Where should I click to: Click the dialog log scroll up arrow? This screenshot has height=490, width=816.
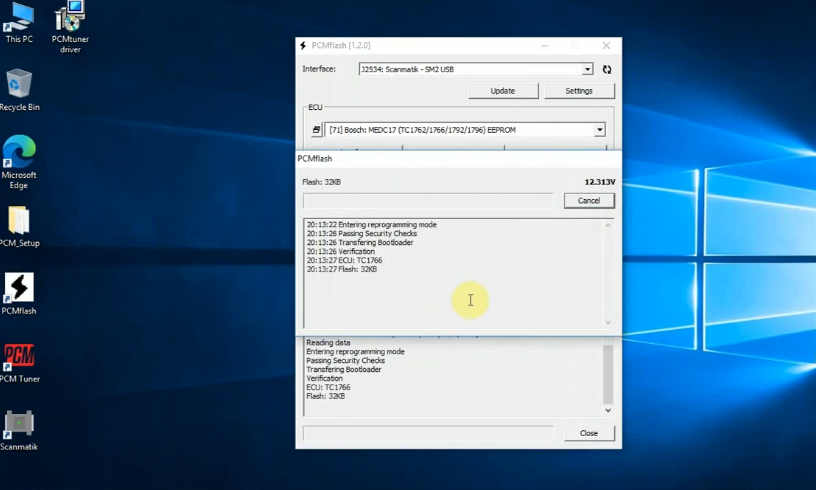coord(607,225)
